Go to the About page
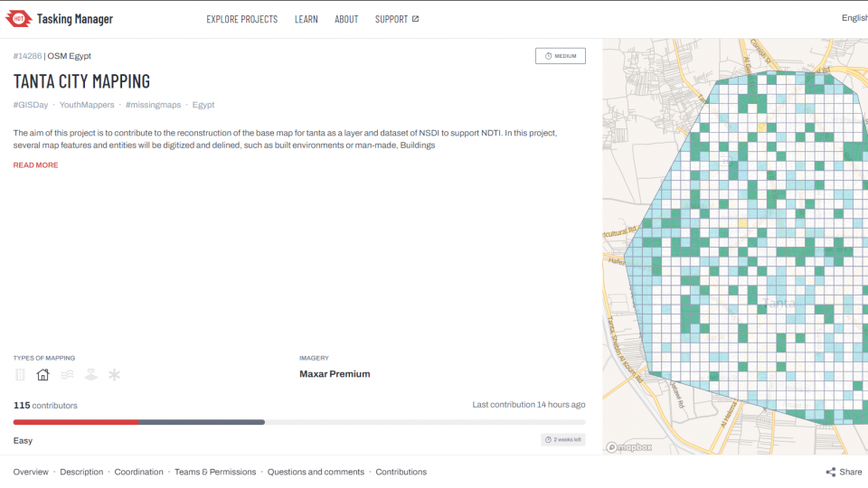Image resolution: width=868 pixels, height=488 pixels. click(346, 19)
